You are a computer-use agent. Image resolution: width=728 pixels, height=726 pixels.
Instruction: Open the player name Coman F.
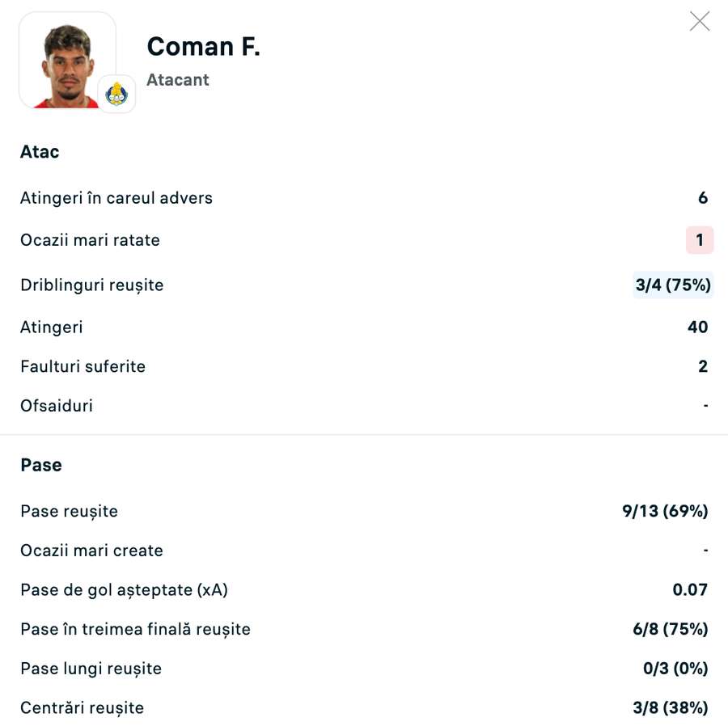(203, 46)
